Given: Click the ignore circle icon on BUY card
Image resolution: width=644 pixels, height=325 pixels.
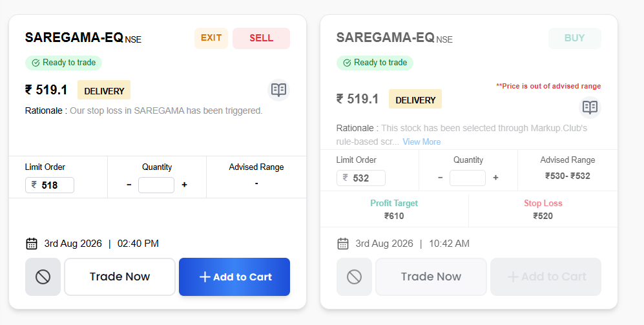Looking at the screenshot, I should click(x=354, y=277).
